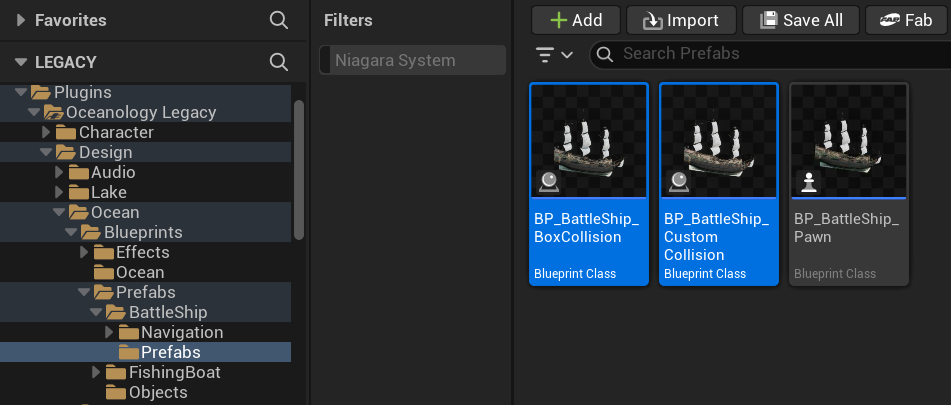Open the Fab button

[x=908, y=21]
